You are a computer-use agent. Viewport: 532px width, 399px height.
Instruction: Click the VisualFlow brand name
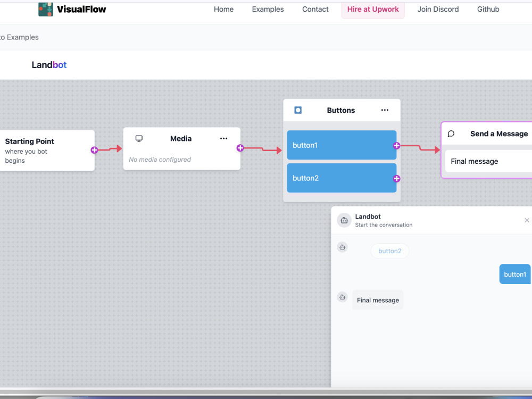(x=81, y=9)
